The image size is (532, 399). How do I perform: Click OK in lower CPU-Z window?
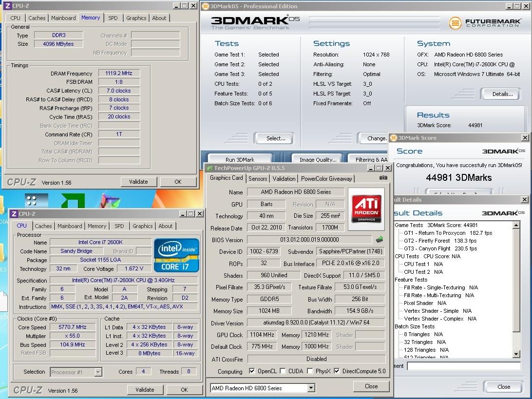tap(184, 390)
